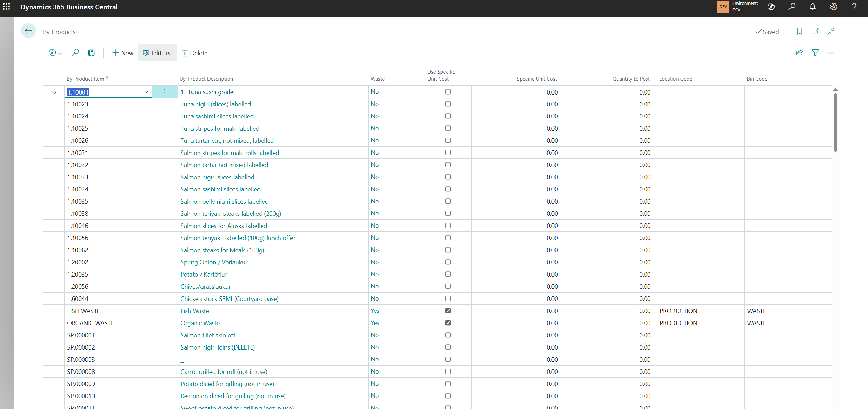The height and width of the screenshot is (409, 868).
Task: Click the vertical scrollbar thumb of the list
Action: 835,122
